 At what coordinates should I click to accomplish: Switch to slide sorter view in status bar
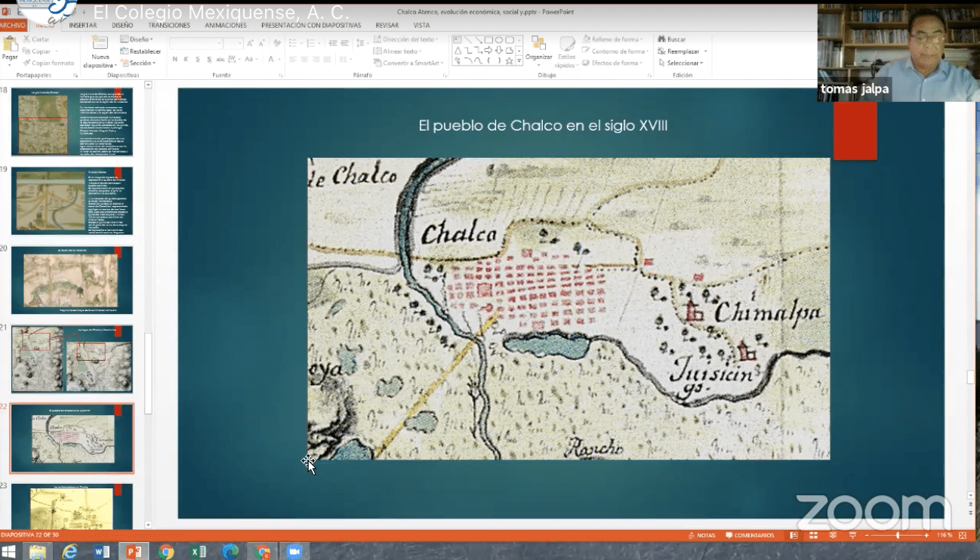tap(813, 535)
